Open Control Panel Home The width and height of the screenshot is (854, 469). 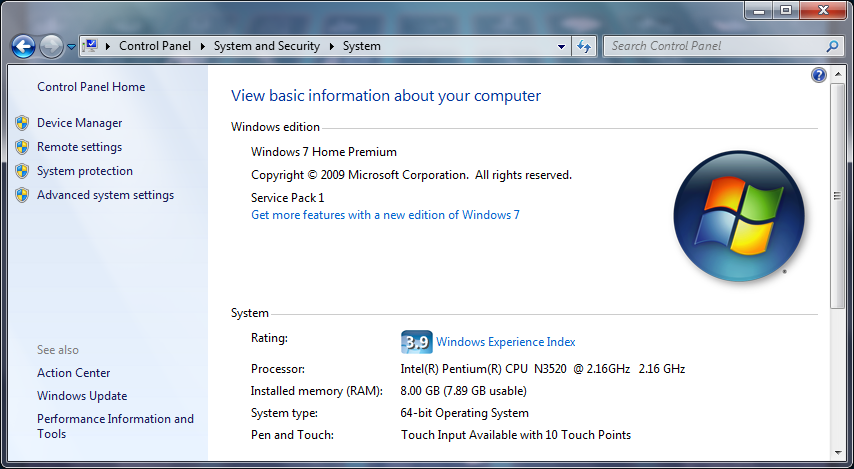click(91, 87)
